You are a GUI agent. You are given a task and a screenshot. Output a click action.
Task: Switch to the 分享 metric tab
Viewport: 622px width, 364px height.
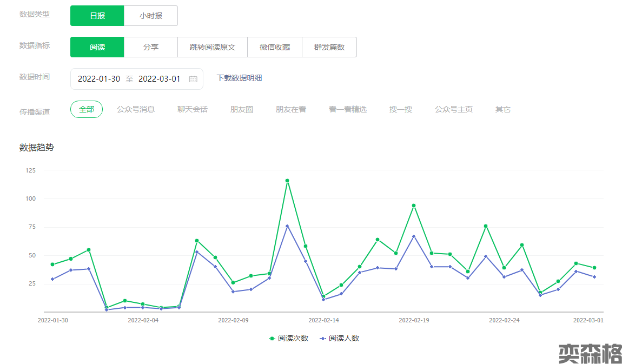pos(151,47)
